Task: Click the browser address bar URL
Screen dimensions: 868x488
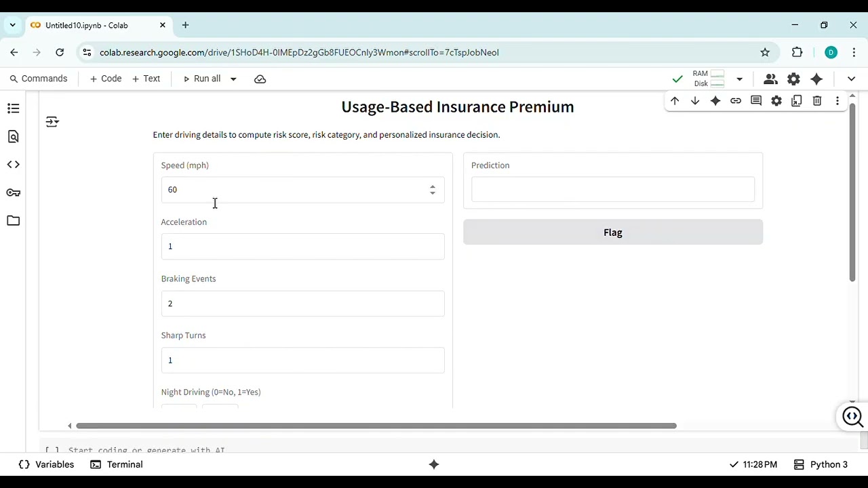Action: point(299,52)
